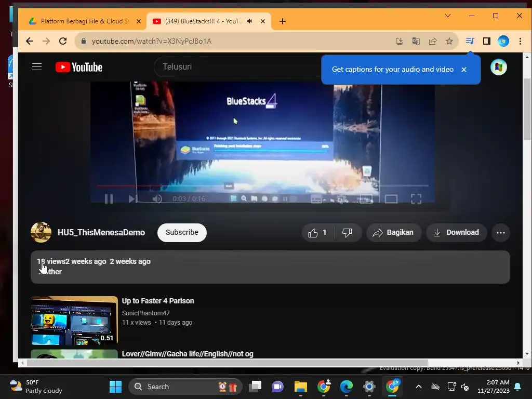532x399 pixels.
Task: Open the Chrome profile avatar
Action: coord(503,41)
